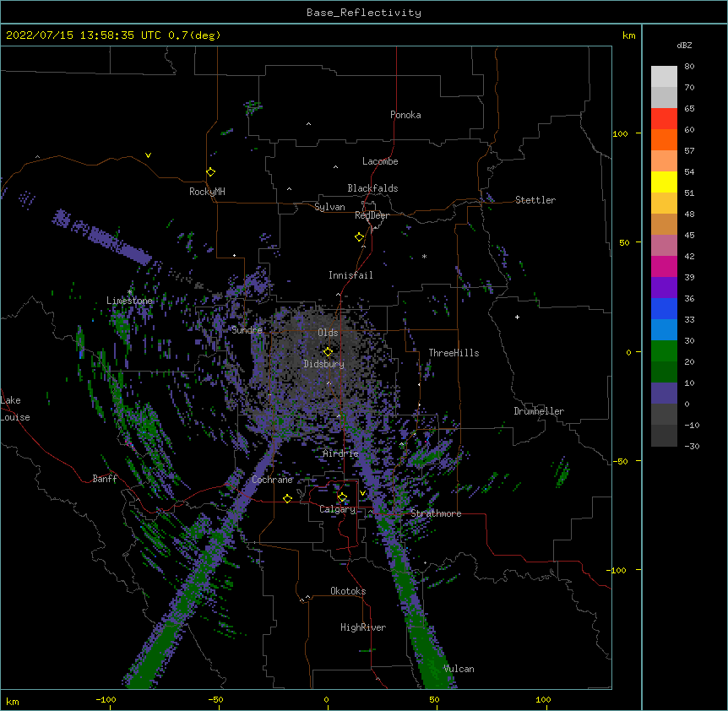Click the Stettler town label

tap(535, 200)
